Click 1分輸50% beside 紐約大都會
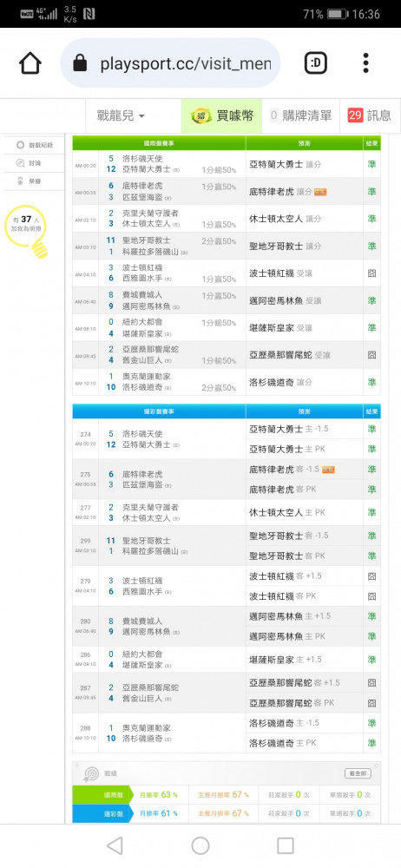Viewport: 401px width, 868px height. click(x=219, y=323)
